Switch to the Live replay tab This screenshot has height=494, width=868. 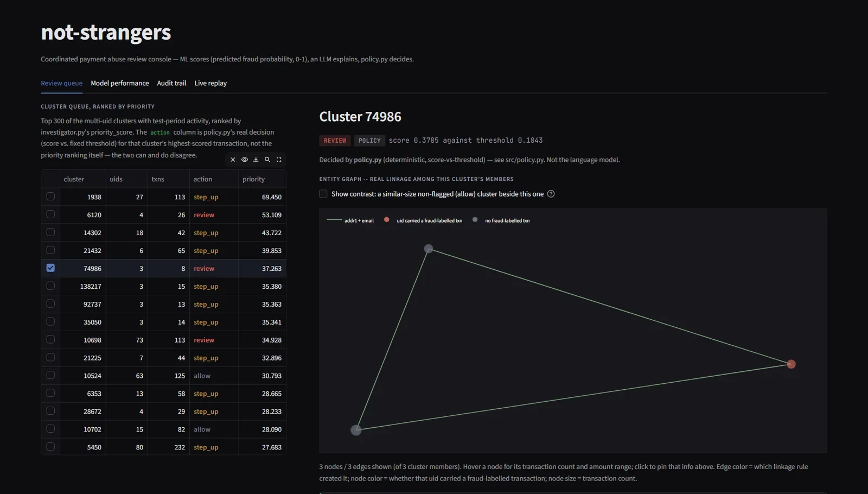coord(210,83)
